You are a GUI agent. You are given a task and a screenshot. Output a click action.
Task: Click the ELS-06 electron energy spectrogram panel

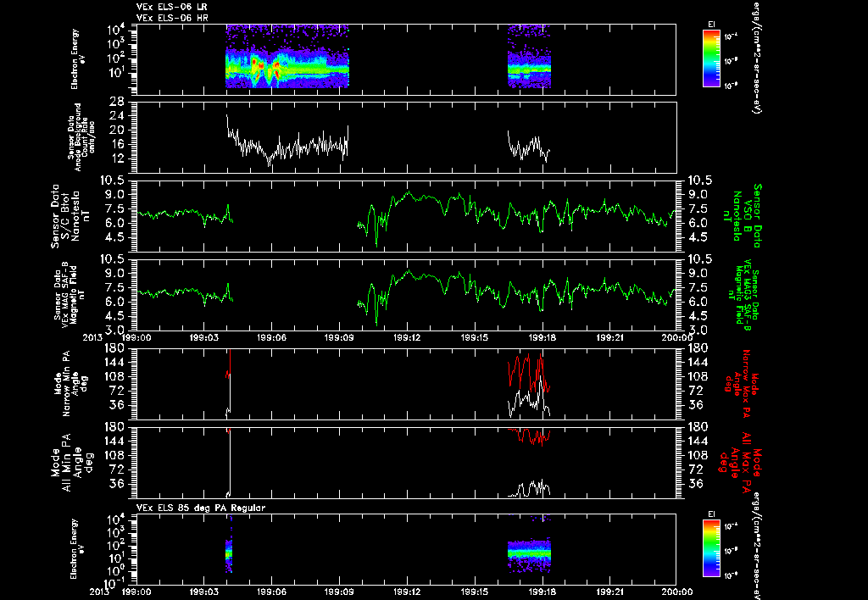point(406,59)
